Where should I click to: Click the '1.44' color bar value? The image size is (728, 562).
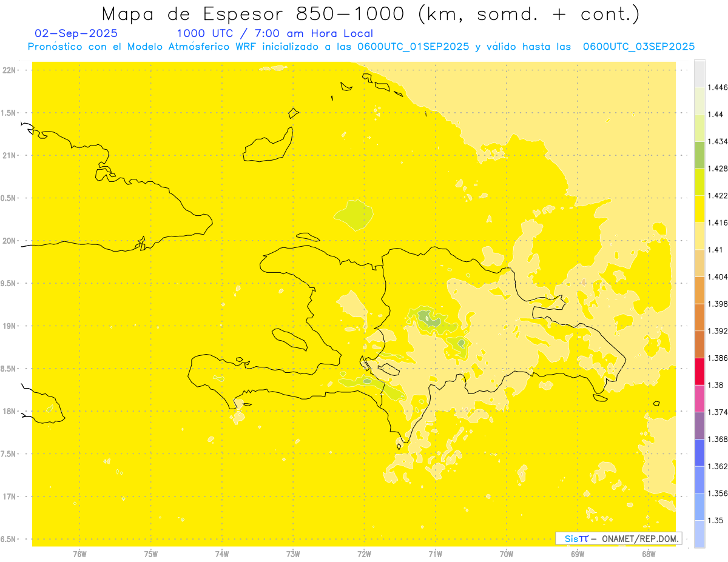715,115
